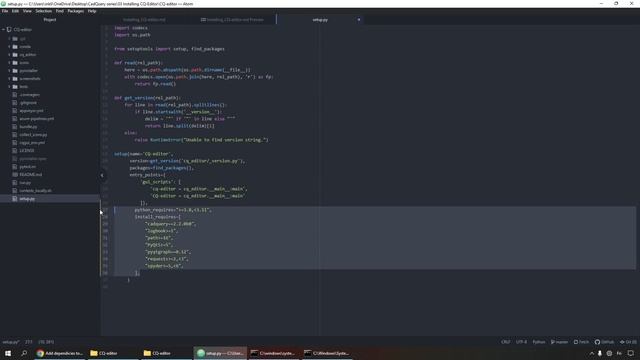Close the setup.py tab

359,20
